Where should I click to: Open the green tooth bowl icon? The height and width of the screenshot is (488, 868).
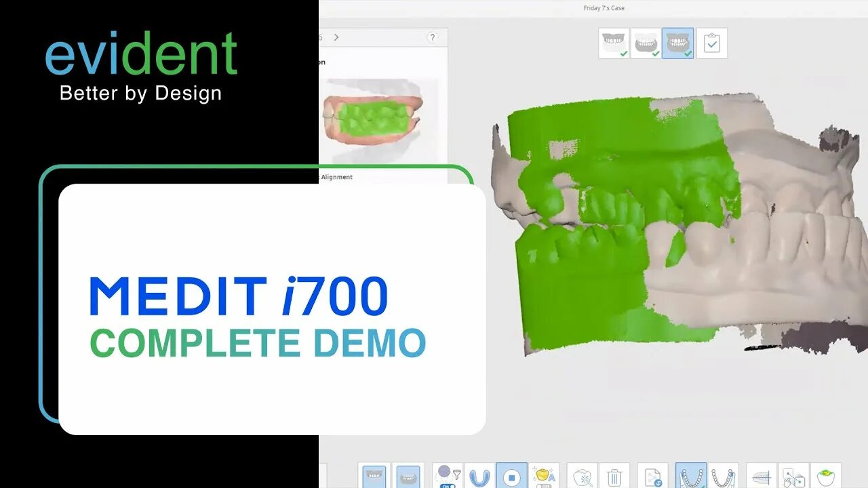(x=826, y=476)
